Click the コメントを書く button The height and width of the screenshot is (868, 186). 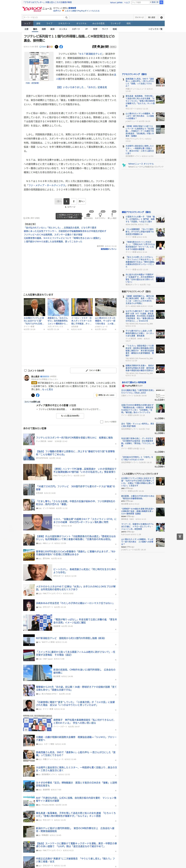click(93, 370)
